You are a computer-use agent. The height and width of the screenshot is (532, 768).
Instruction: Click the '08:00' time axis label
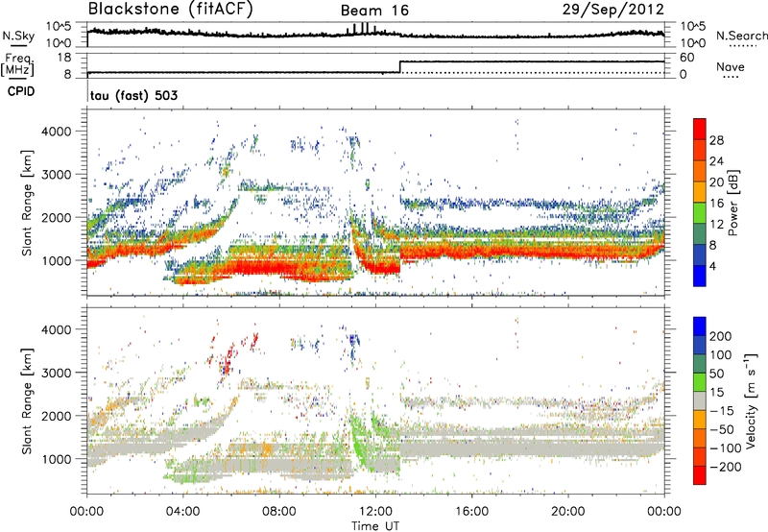click(x=279, y=512)
